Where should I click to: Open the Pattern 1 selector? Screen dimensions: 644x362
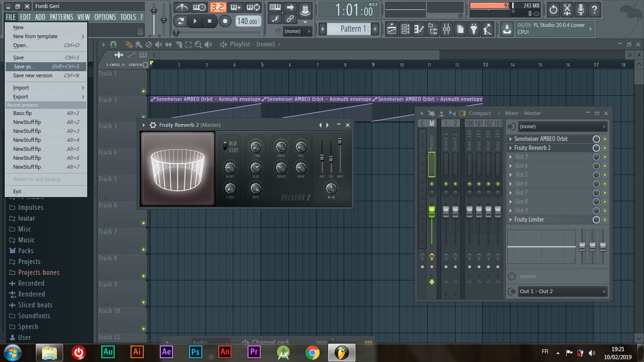coord(348,29)
